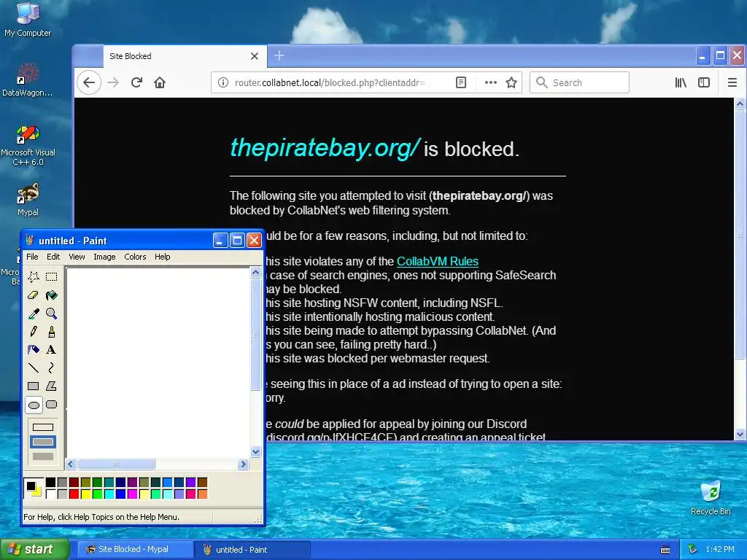The width and height of the screenshot is (747, 560).
Task: Click Paint canvas vertical scroll up arrow
Action: pyautogui.click(x=256, y=273)
